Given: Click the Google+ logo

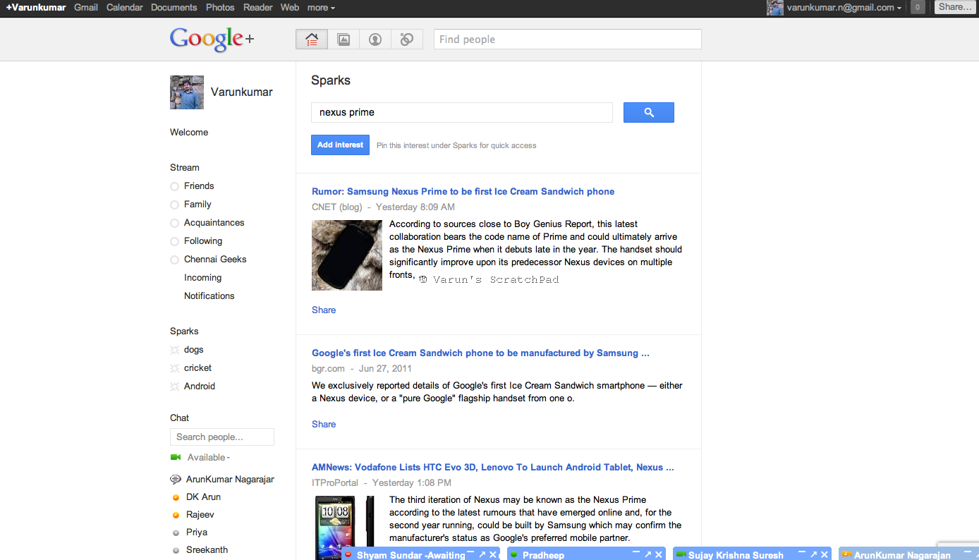Looking at the screenshot, I should click(212, 39).
